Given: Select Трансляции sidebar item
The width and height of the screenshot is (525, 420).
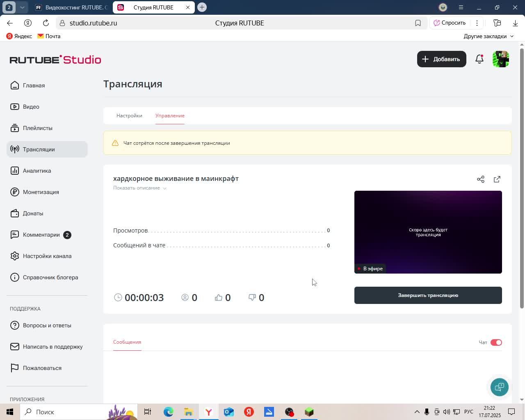Looking at the screenshot, I should point(47,149).
